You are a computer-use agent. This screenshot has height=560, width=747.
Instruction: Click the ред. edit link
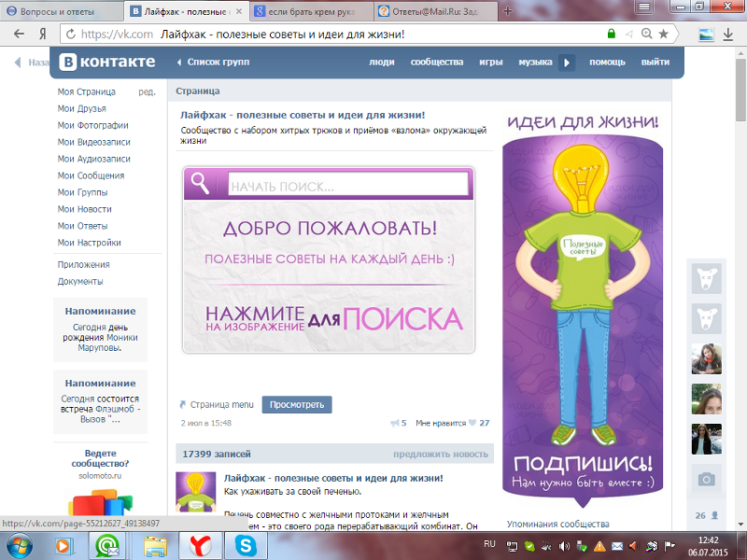(148, 91)
